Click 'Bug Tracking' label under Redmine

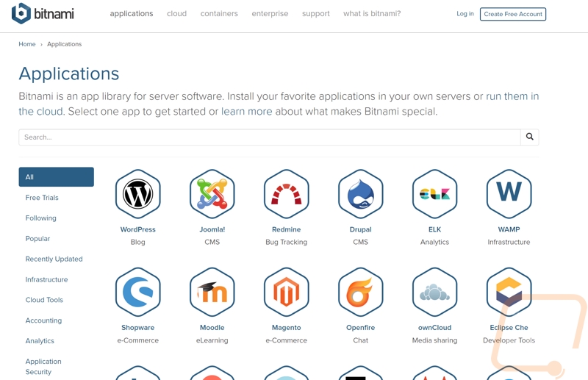point(286,242)
